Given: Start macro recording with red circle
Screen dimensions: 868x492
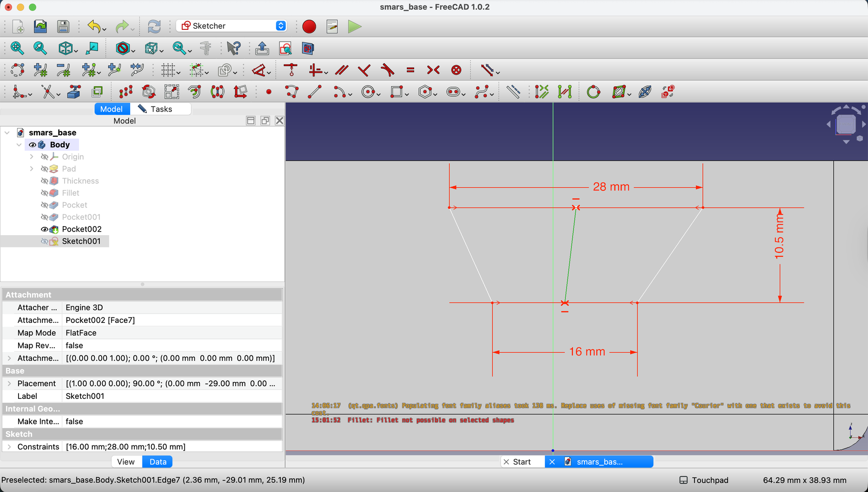Looking at the screenshot, I should coord(309,26).
